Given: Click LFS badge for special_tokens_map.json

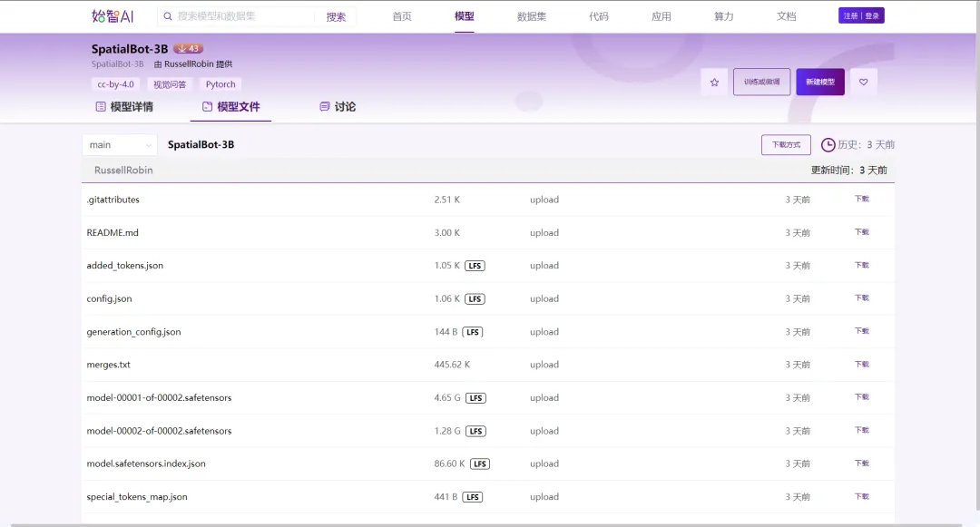Looking at the screenshot, I should coord(473,497).
